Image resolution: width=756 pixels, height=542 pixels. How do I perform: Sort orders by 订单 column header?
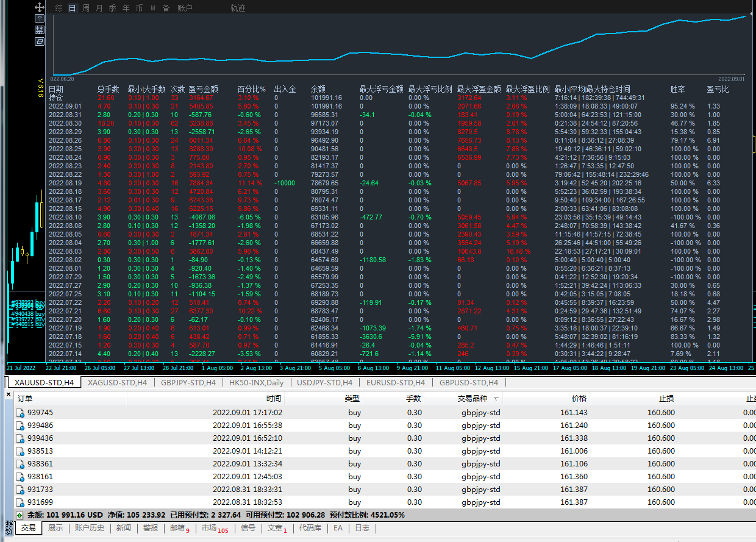click(25, 399)
